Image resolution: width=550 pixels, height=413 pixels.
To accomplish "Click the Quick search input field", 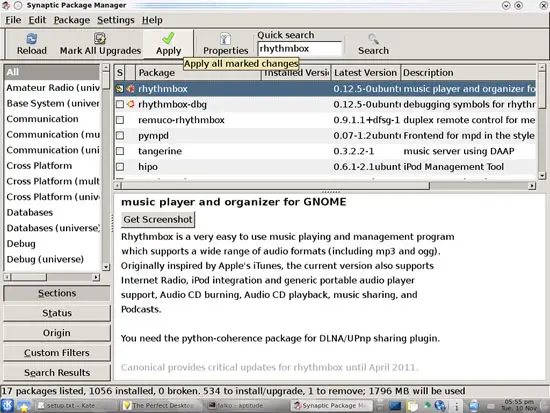I will pyautogui.click(x=300, y=48).
